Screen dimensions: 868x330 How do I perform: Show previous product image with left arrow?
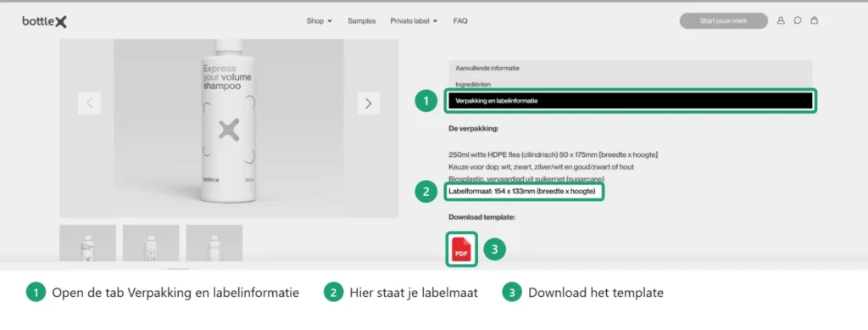pos(89,103)
